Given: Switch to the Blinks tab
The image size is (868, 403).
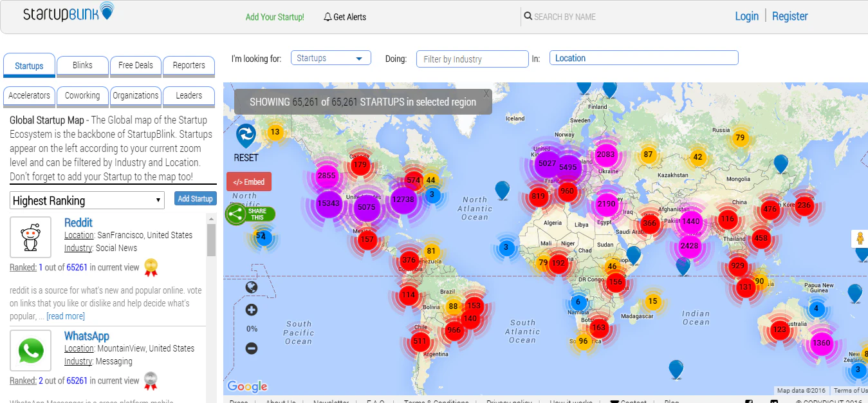Looking at the screenshot, I should tap(82, 65).
